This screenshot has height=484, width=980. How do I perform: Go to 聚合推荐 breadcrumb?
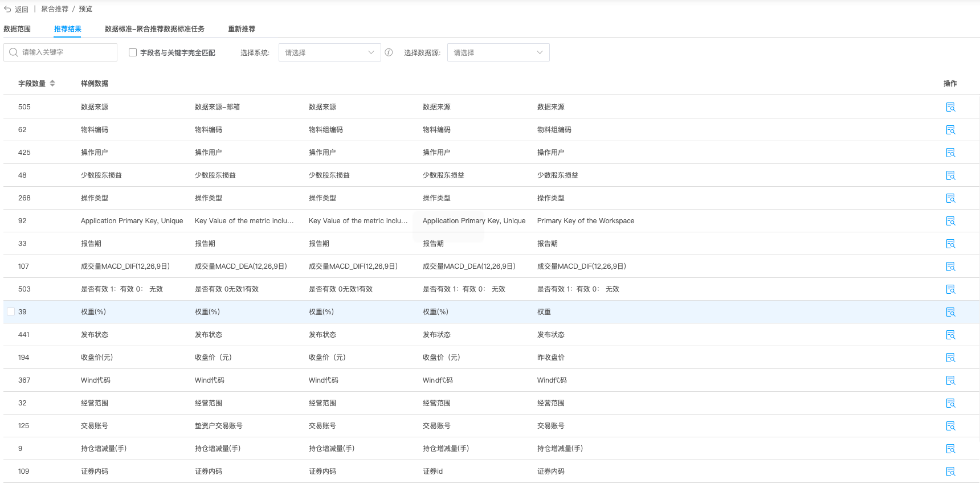point(55,9)
